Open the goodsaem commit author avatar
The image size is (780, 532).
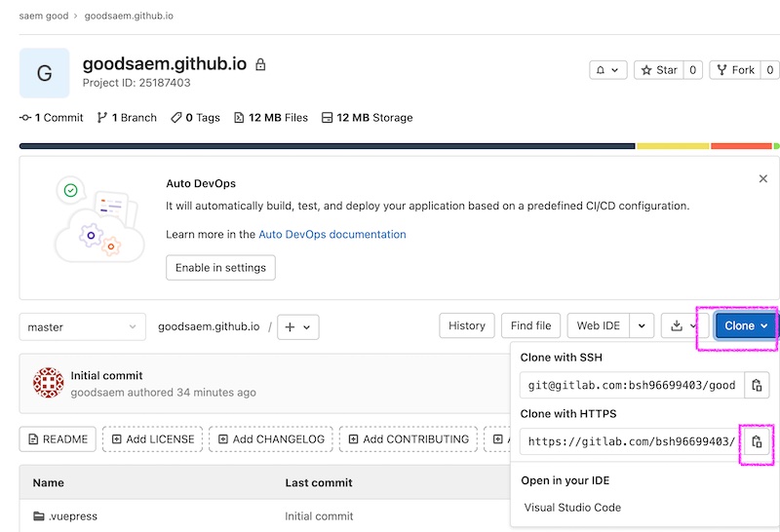pos(48,383)
